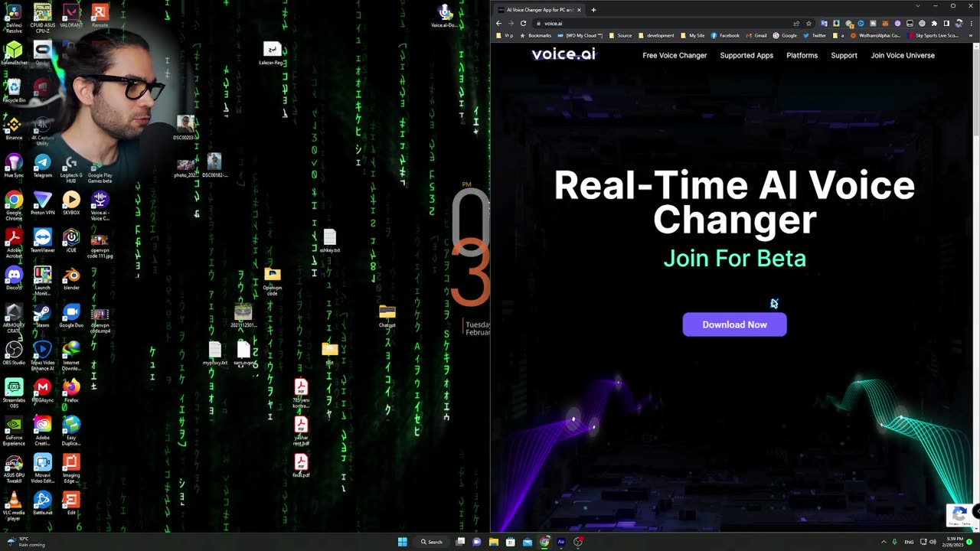
Task: Open Free Voice Changer menu item
Action: (675, 55)
